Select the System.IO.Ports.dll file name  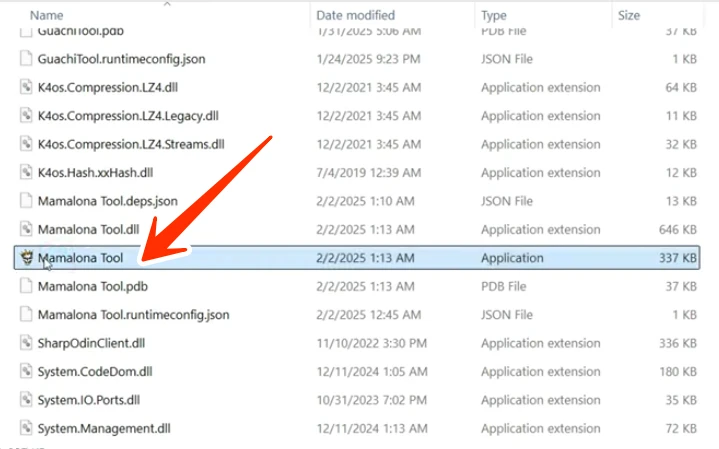tap(89, 400)
